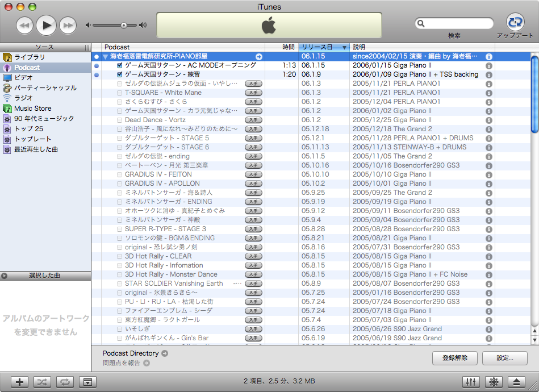Open Party Shuffle source
539x392 pixels.
tap(45, 88)
